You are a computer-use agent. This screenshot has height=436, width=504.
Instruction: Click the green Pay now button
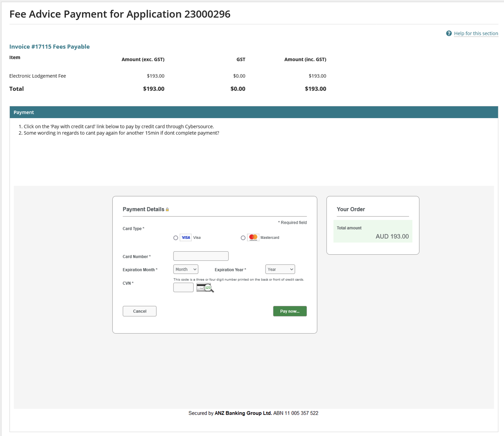290,311
